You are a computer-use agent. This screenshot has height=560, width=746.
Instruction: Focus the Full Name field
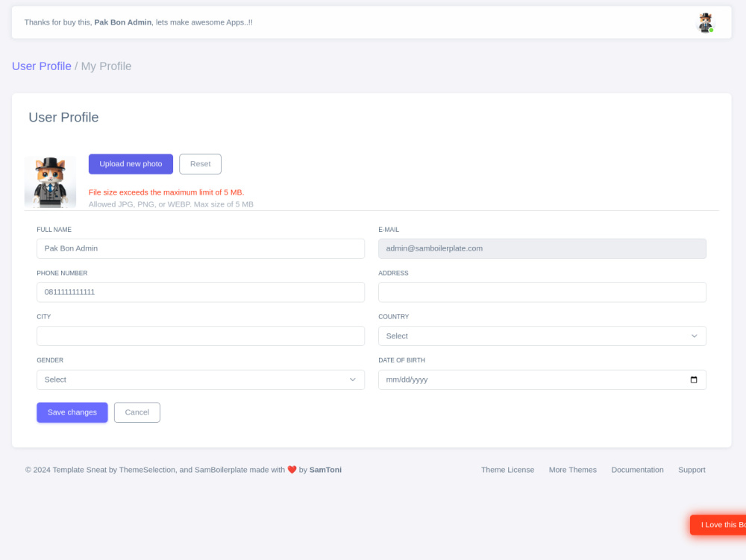(201, 248)
